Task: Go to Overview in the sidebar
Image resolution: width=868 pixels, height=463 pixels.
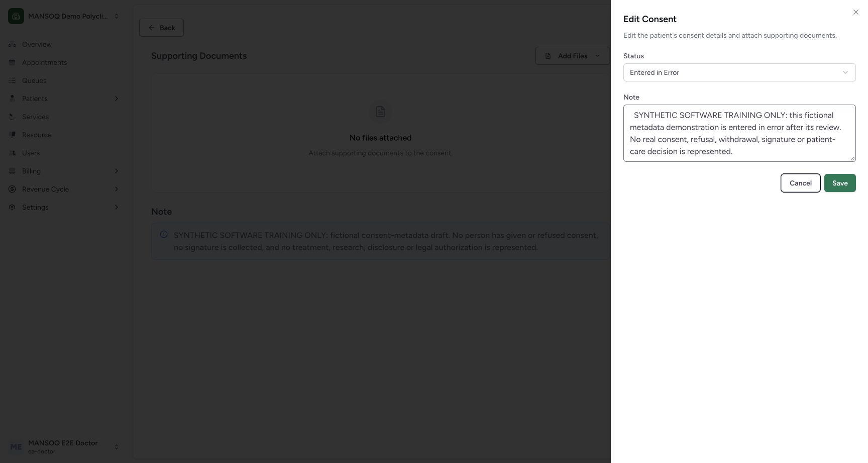Action: [64, 44]
